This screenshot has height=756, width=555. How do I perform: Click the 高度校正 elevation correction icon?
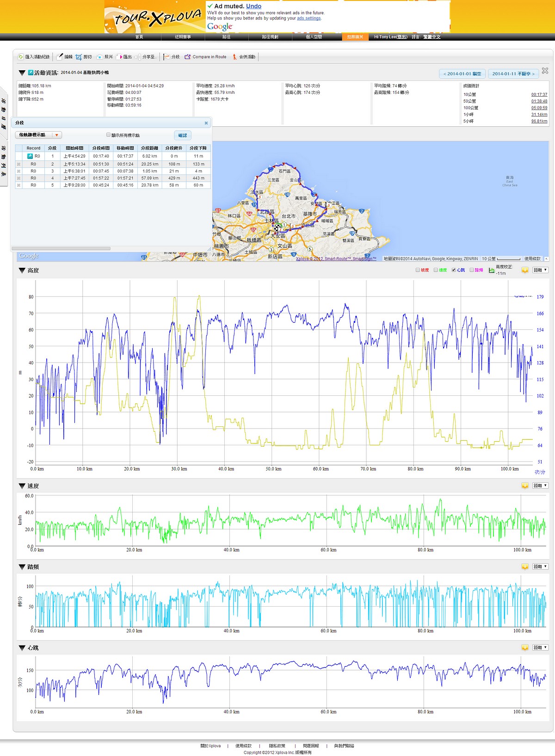click(492, 270)
